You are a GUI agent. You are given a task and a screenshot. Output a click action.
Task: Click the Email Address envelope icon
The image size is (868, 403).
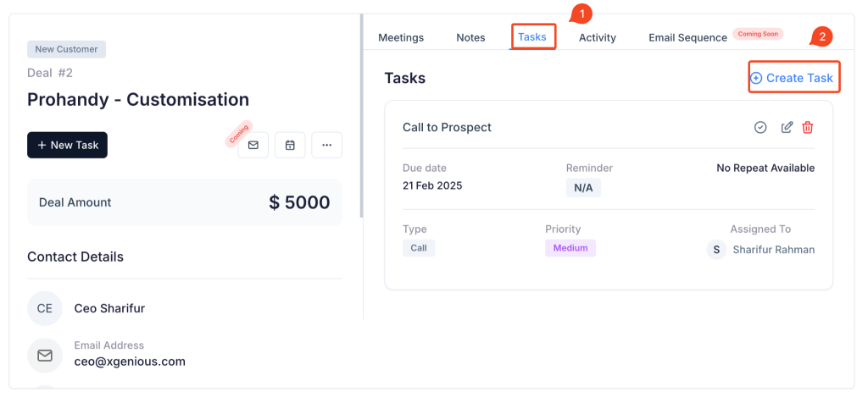pyautogui.click(x=45, y=355)
